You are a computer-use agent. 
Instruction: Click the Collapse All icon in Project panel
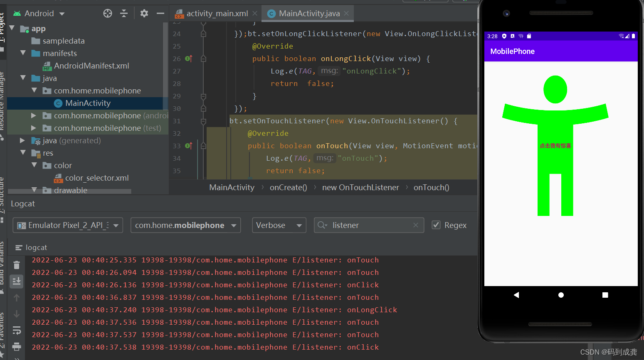tap(124, 13)
